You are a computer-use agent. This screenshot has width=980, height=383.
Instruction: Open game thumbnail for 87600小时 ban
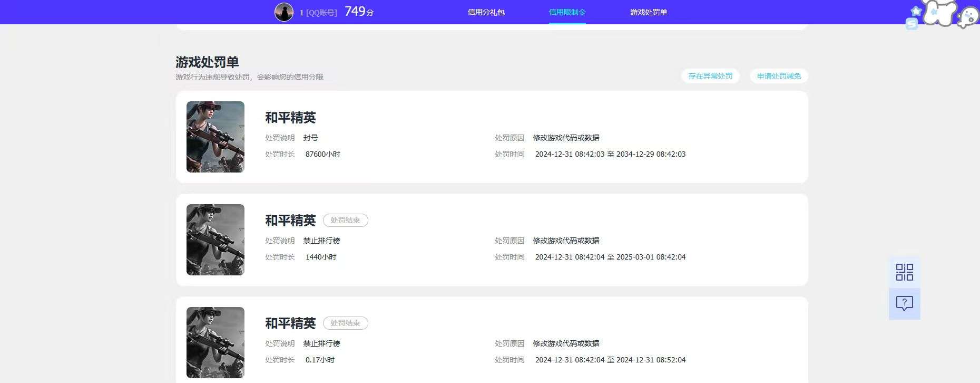[x=215, y=137]
